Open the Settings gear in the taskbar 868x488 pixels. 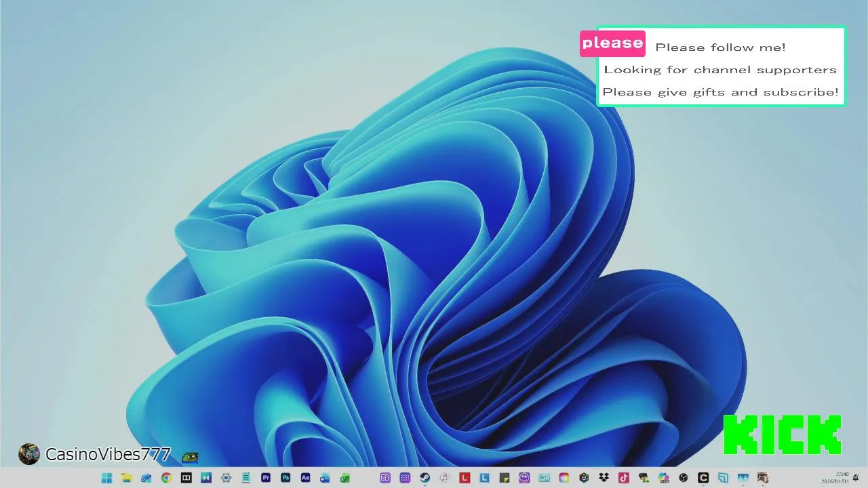pyautogui.click(x=226, y=478)
